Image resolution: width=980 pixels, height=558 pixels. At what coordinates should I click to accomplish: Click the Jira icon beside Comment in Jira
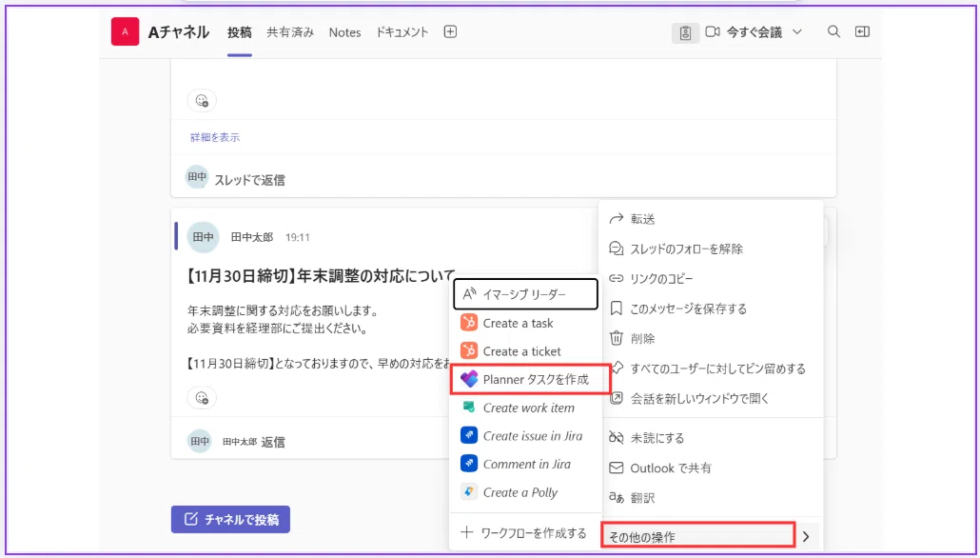(469, 464)
